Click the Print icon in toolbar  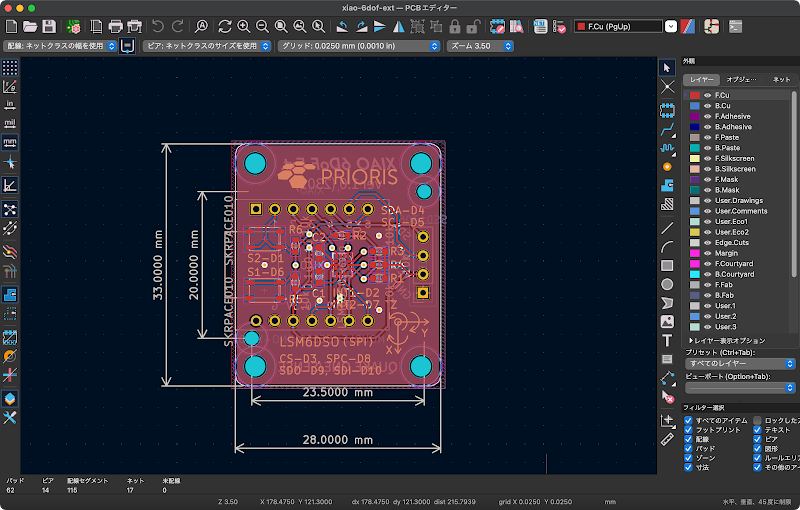[116, 25]
